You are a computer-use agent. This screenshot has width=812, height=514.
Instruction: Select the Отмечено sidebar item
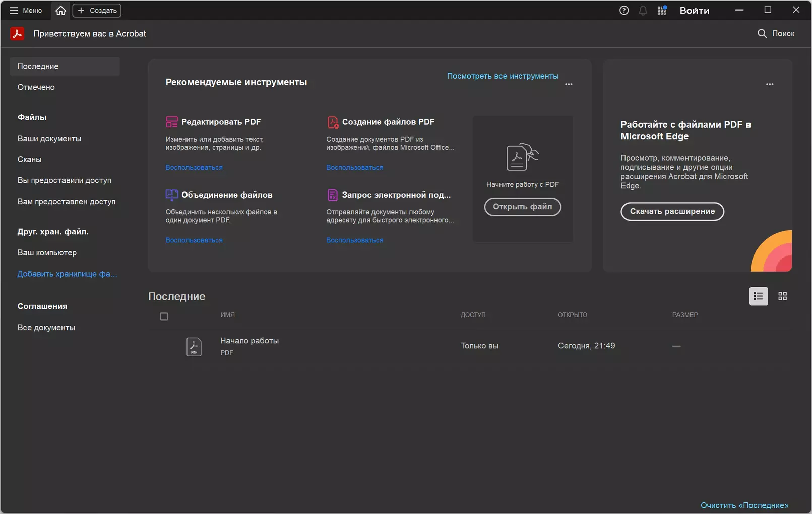coord(36,87)
